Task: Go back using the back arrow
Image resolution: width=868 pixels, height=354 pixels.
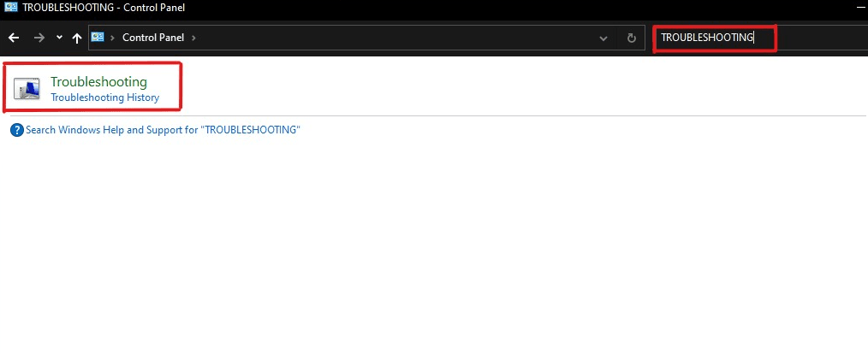Action: [14, 38]
